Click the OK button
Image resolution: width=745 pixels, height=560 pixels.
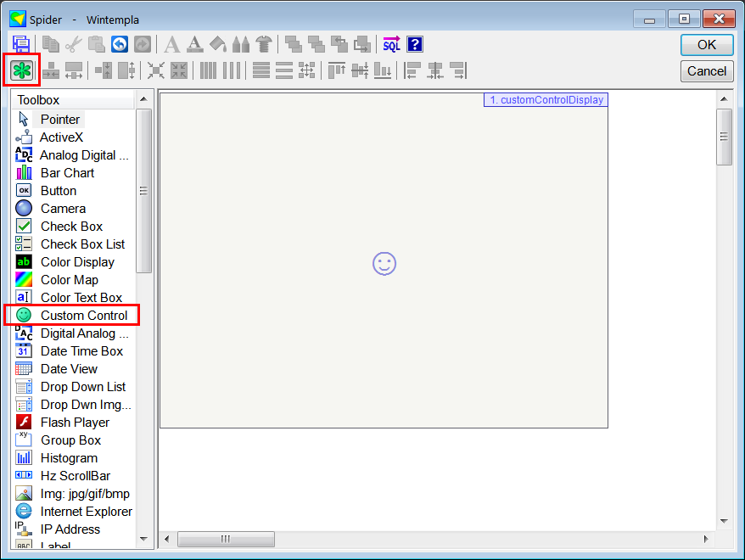click(x=707, y=45)
